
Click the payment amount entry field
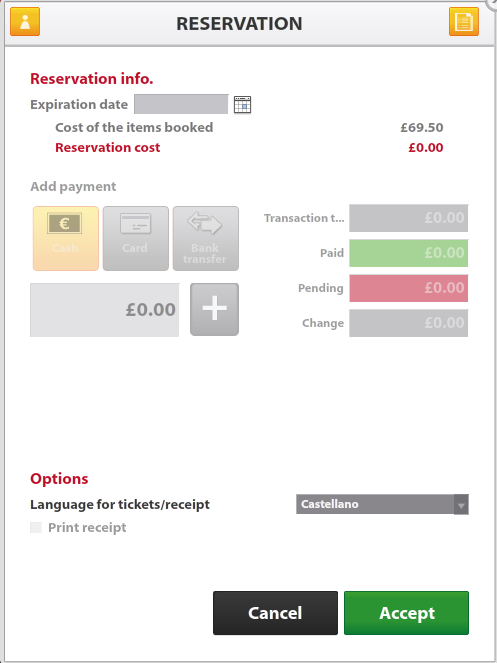[104, 310]
